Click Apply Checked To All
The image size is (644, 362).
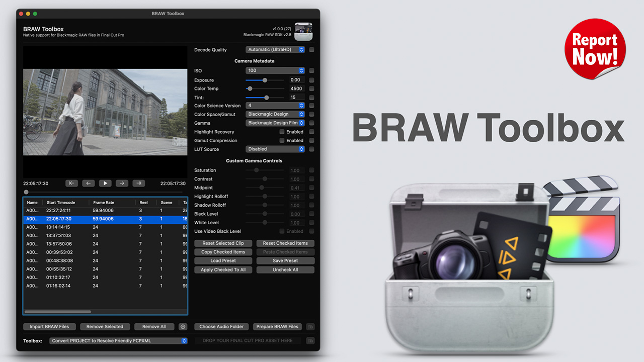[223, 269]
